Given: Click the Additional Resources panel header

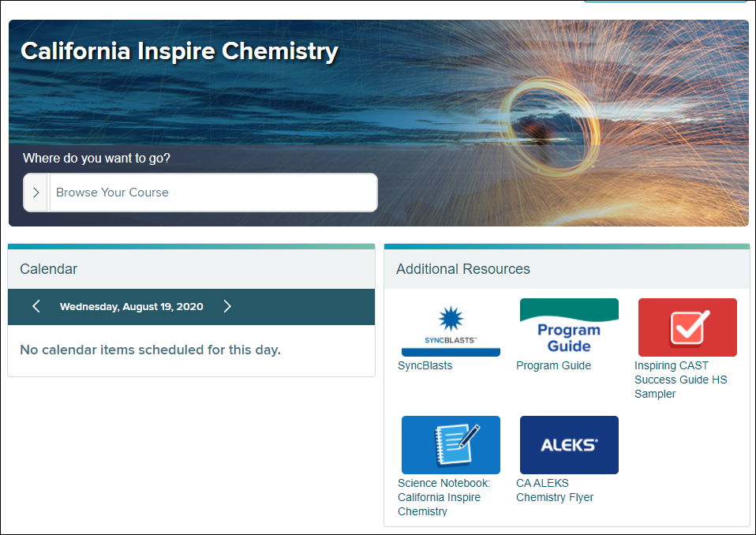Looking at the screenshot, I should click(x=462, y=269).
